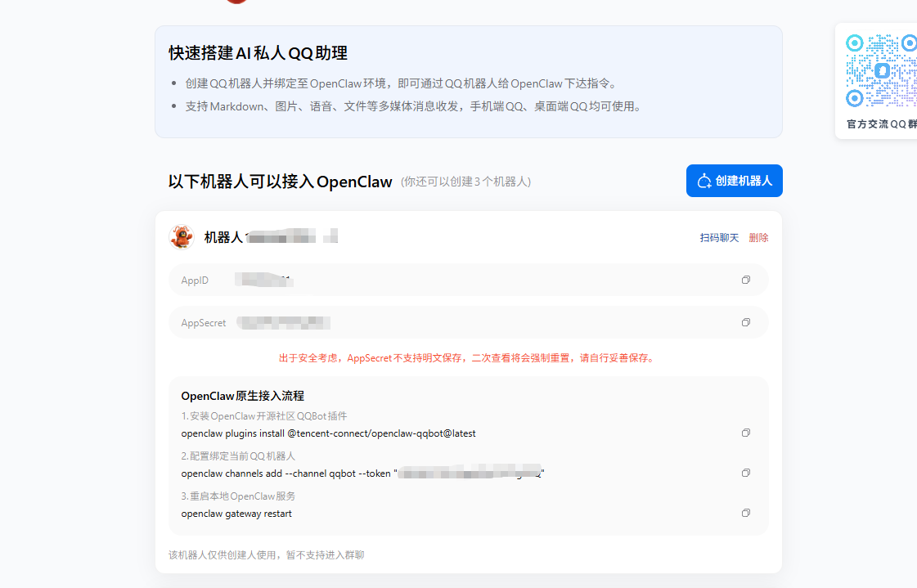The width and height of the screenshot is (917, 588).
Task: Click the blurred robot name title
Action: click(x=270, y=237)
